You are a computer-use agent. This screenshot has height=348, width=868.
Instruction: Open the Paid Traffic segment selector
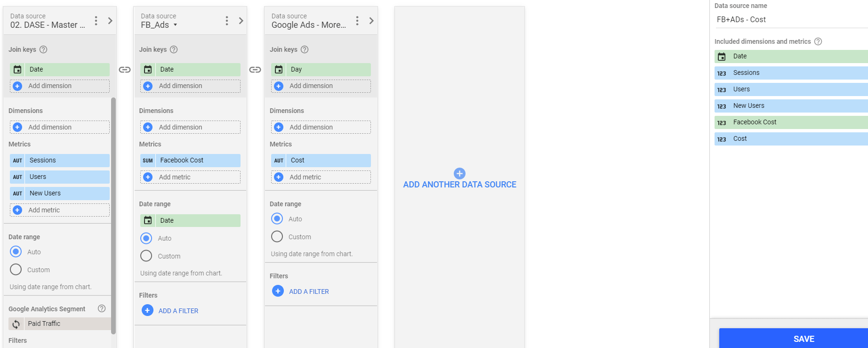click(60, 324)
